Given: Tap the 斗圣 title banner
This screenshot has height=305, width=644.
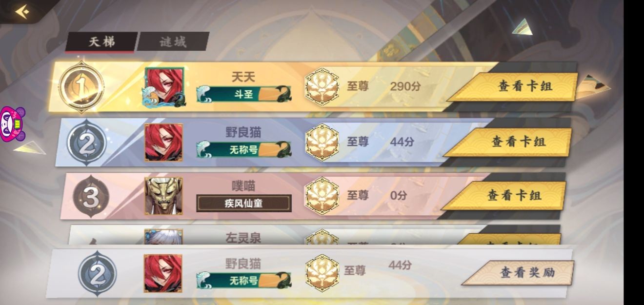Looking at the screenshot, I should 244,94.
